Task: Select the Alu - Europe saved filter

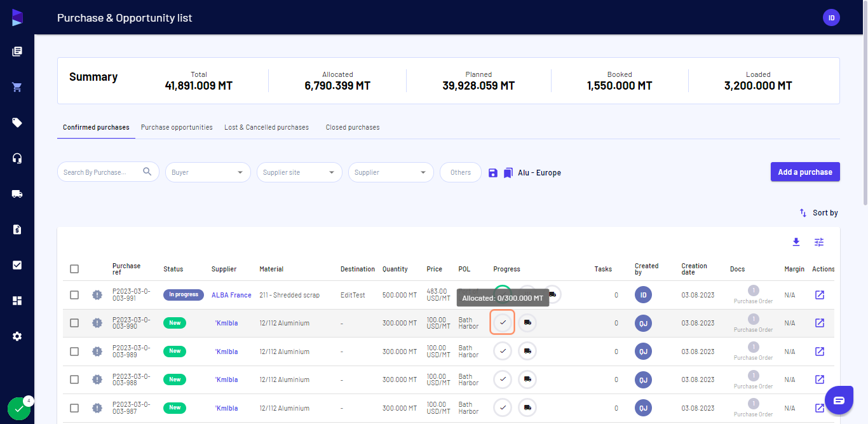Action: pyautogui.click(x=539, y=172)
